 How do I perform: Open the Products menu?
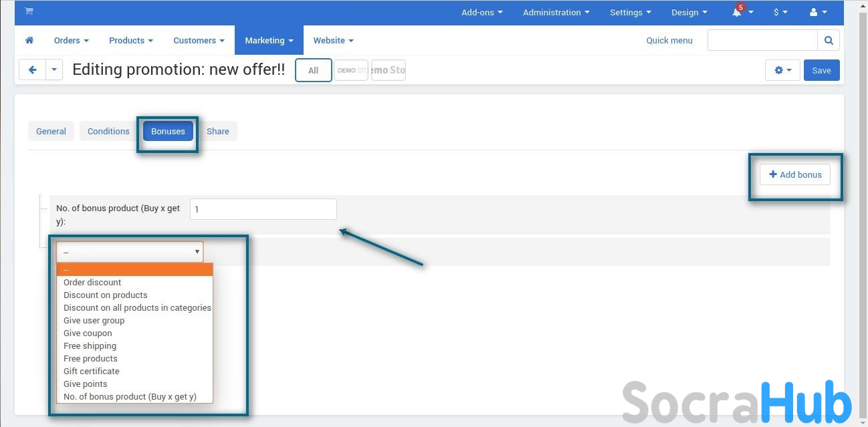coord(130,40)
